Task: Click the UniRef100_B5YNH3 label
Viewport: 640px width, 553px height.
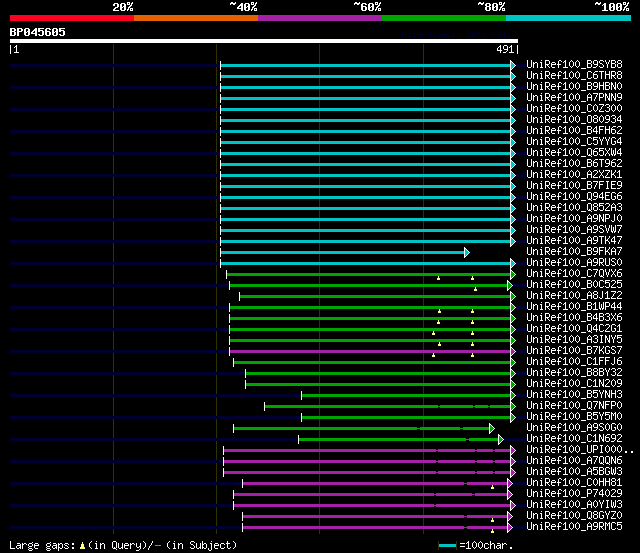Action: [x=574, y=395]
